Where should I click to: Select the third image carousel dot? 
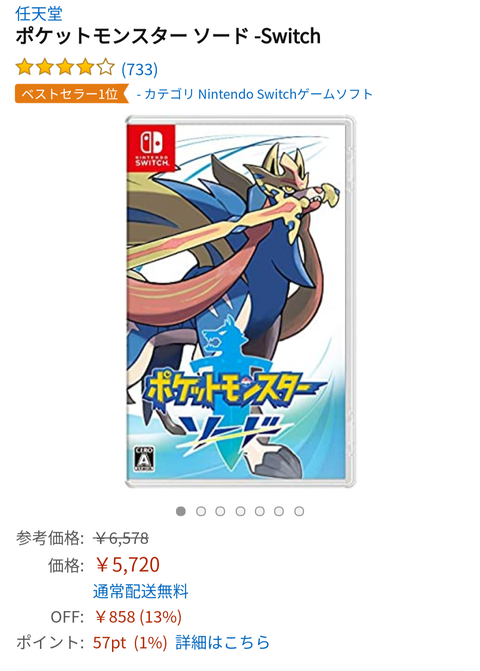(x=220, y=511)
